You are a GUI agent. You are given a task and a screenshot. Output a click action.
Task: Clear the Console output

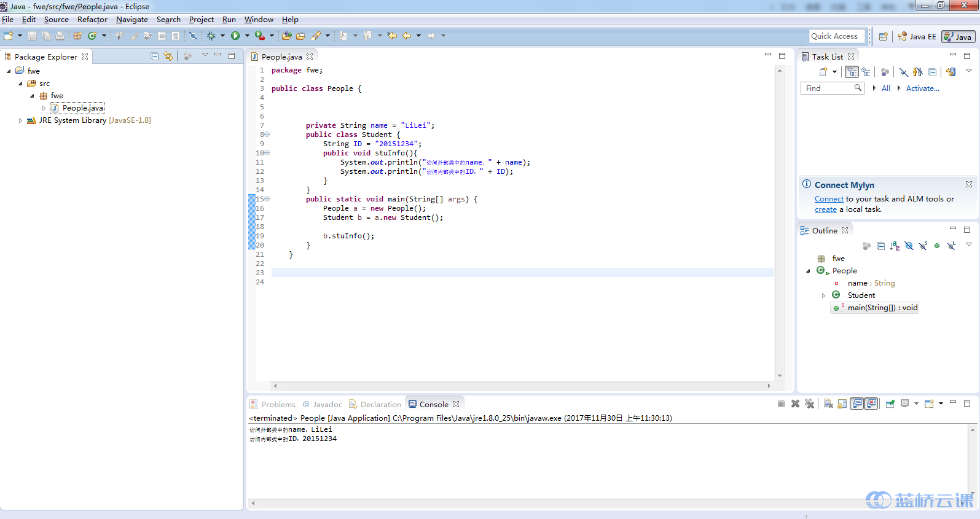point(828,404)
